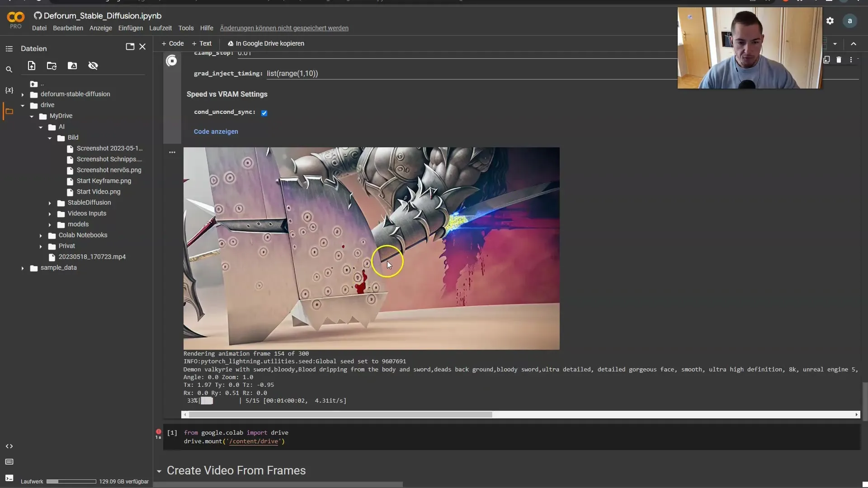The width and height of the screenshot is (868, 488).
Task: Open the Datei menu
Action: pyautogui.click(x=39, y=28)
